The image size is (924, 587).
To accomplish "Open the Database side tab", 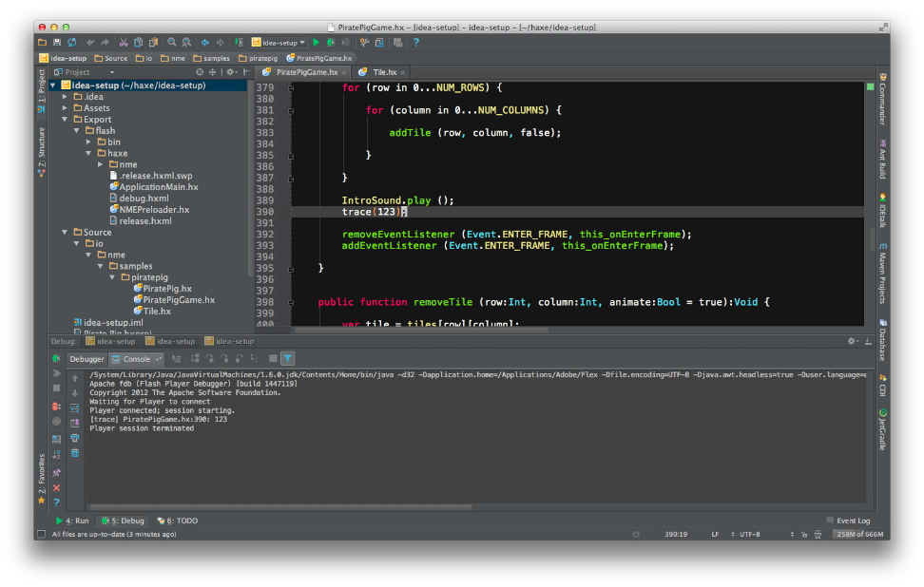I will 883,340.
